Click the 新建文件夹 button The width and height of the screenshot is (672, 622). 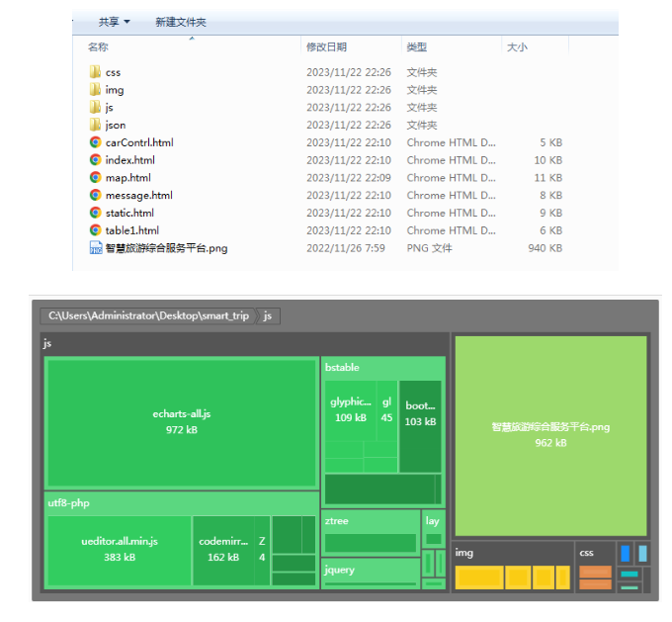pos(181,22)
